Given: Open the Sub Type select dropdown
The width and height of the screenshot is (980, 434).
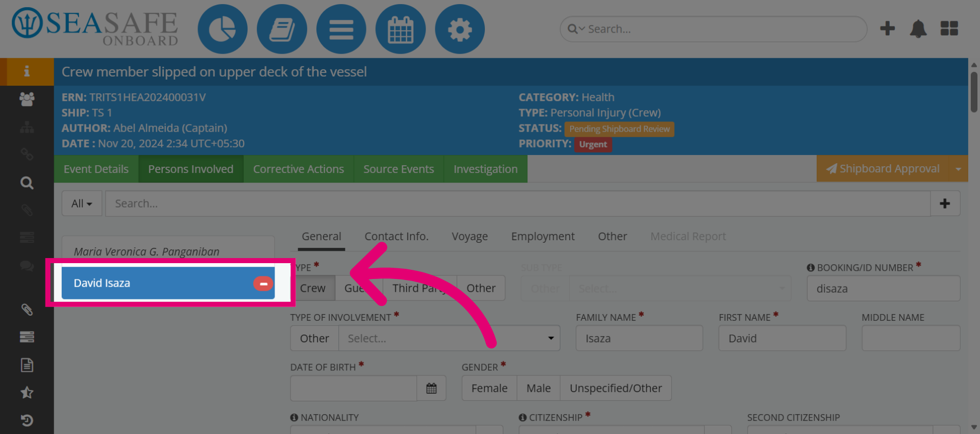Looking at the screenshot, I should click(680, 288).
